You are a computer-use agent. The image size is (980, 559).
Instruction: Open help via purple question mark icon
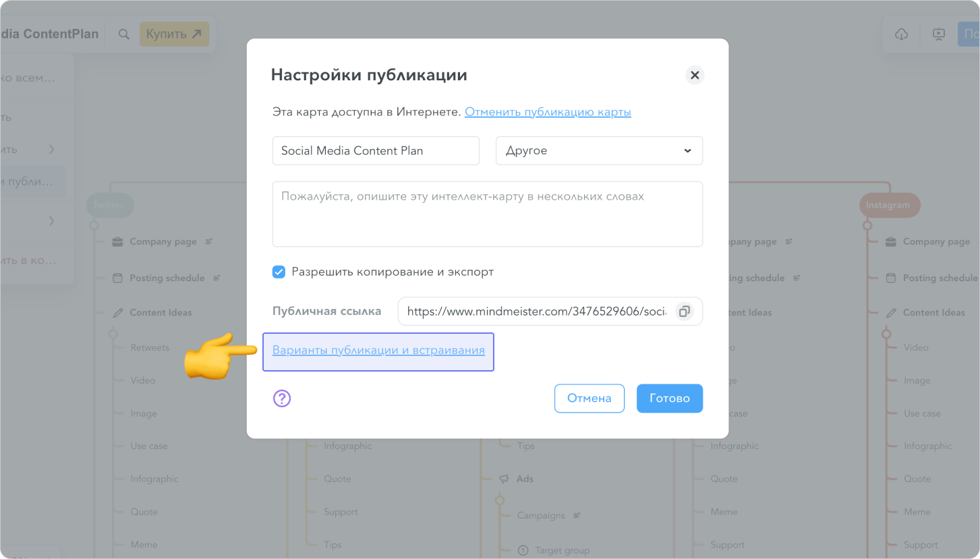pos(282,399)
